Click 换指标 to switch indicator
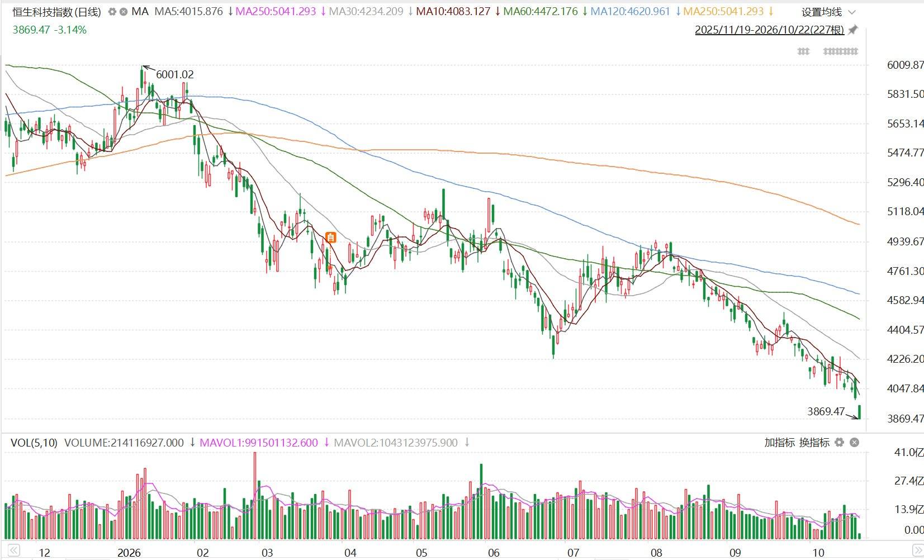 tap(814, 443)
